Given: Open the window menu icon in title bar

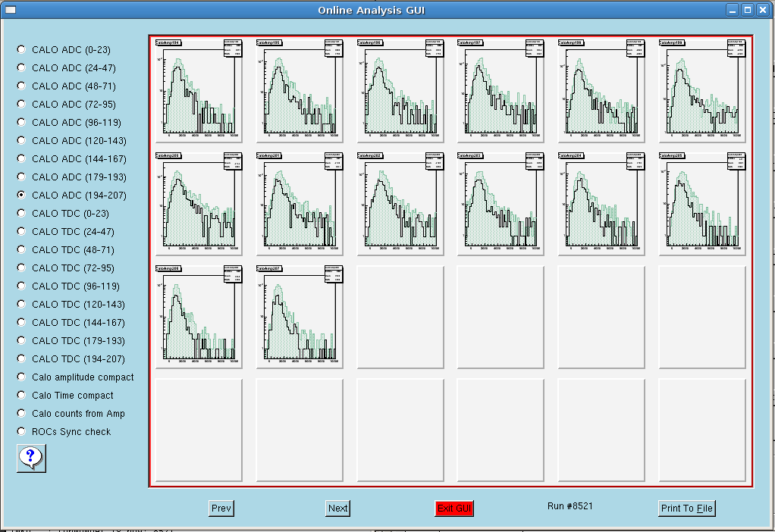Looking at the screenshot, I should tap(10, 10).
